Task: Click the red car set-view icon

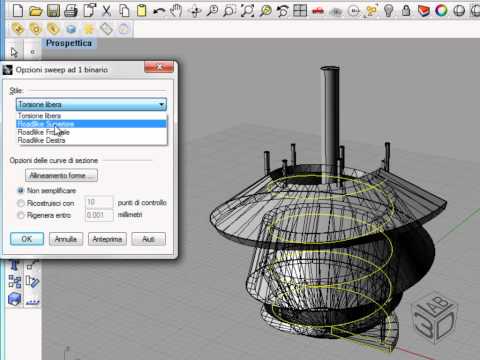Action: point(318,11)
